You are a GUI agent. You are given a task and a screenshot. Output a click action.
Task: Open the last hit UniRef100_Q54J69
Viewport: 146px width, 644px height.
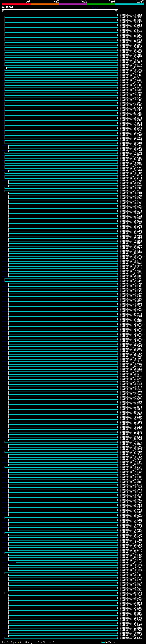131,638
